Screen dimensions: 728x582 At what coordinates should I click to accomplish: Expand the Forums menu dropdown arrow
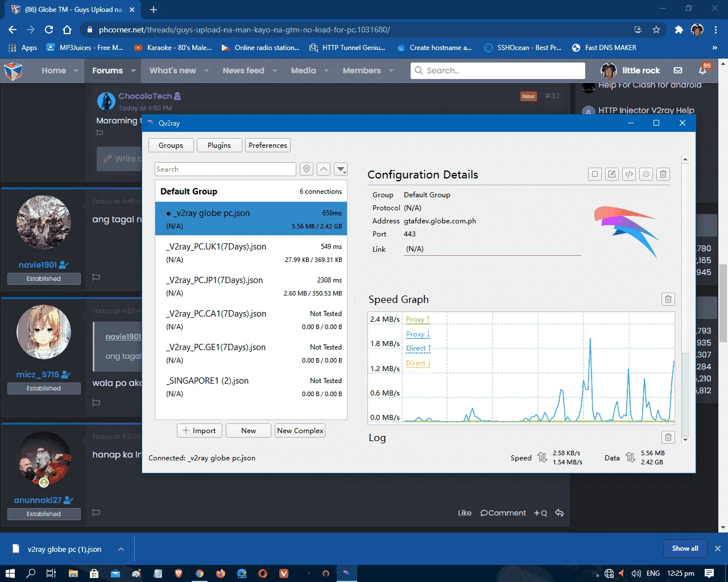coord(134,70)
